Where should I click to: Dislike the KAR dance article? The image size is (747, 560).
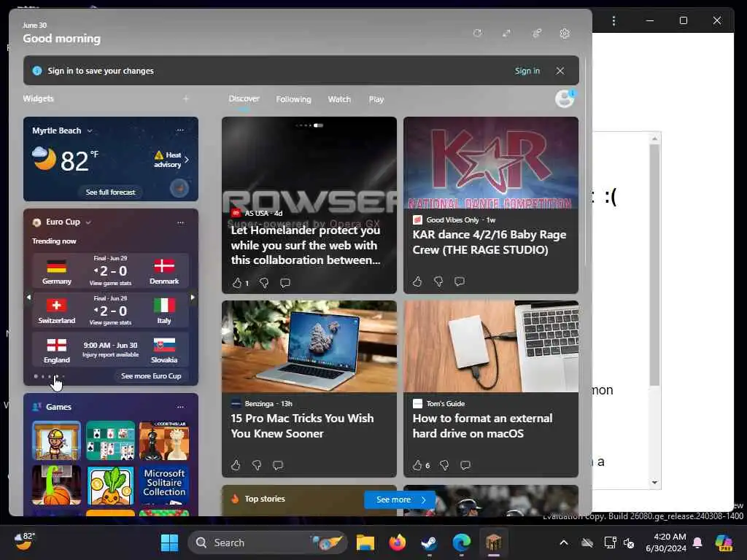[x=438, y=281]
